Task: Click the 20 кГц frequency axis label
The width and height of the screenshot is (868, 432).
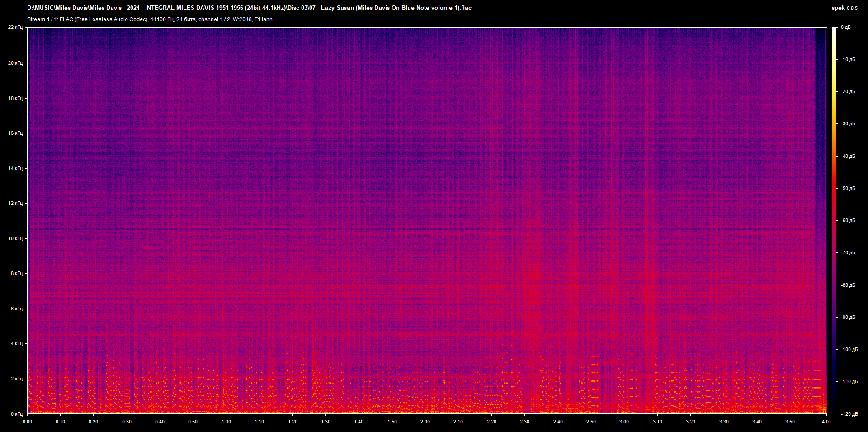Action: point(15,63)
